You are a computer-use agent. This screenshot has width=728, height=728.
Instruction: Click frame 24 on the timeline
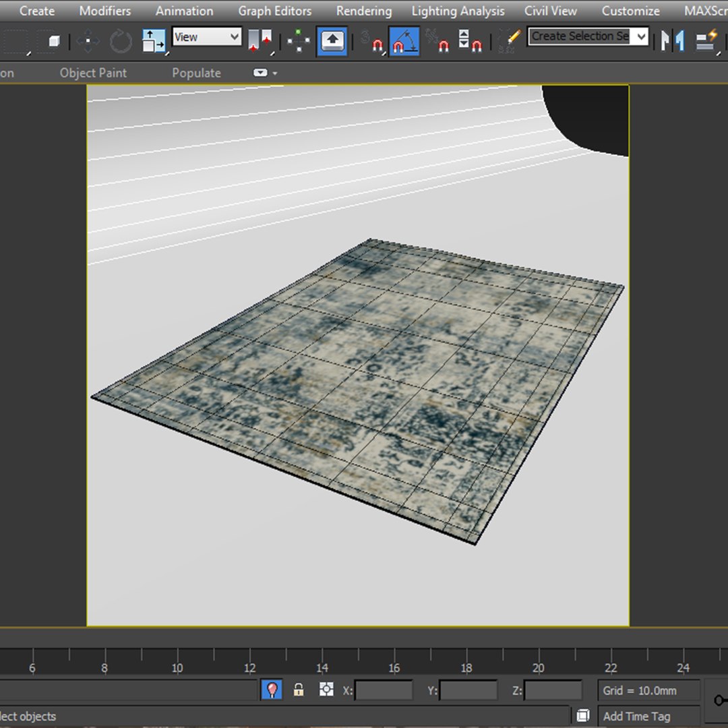[683, 667]
